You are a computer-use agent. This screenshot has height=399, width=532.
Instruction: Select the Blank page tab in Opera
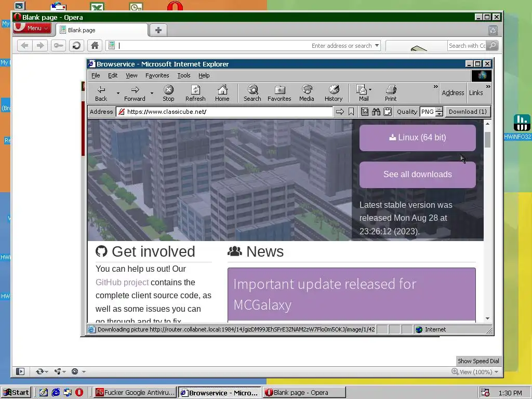(x=102, y=30)
